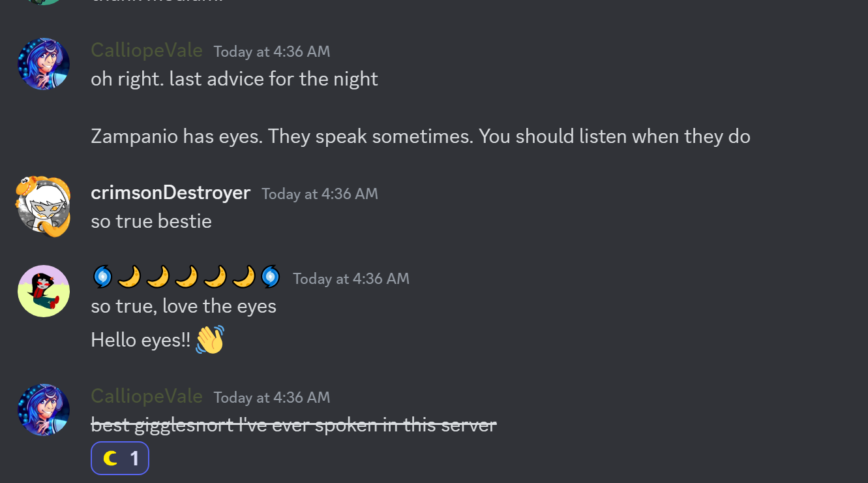This screenshot has height=483, width=868.
Task: Click CalliopeVale username above the strikethrough message
Action: coord(147,396)
